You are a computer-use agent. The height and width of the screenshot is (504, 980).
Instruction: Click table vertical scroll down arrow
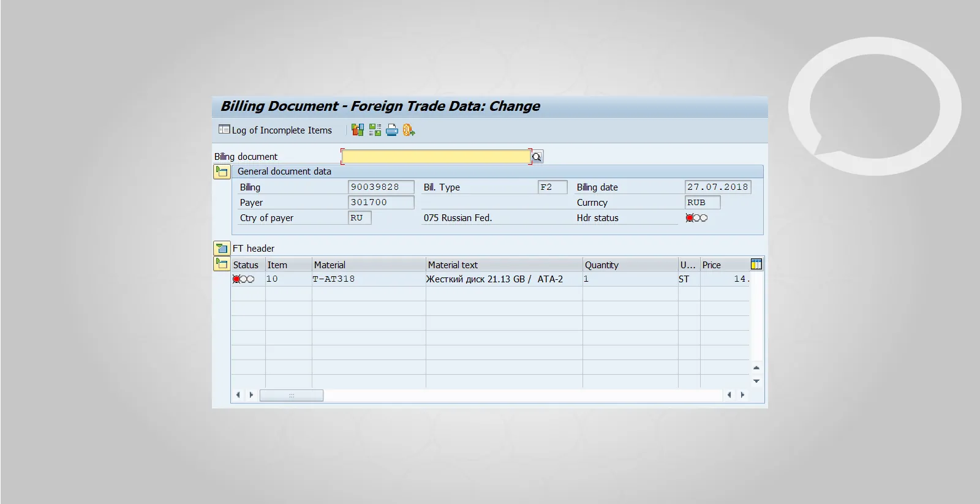coord(756,381)
